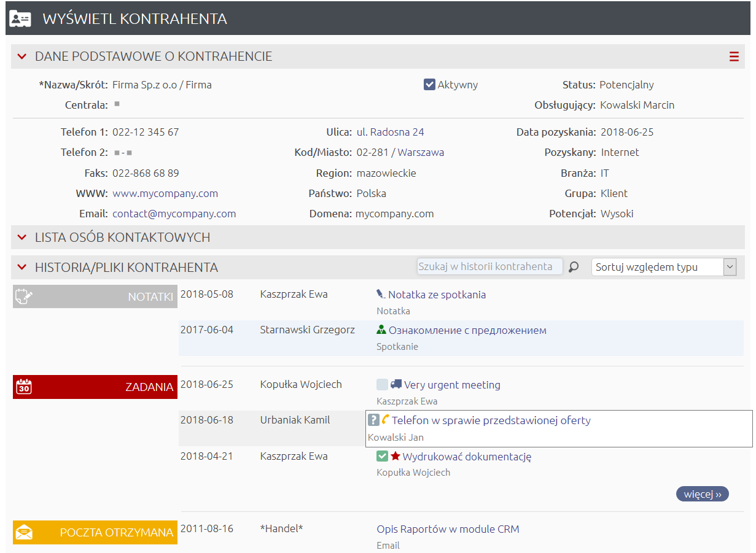Screen dimensions: 756x553
Task: Select the ZADANIA category banner
Action: pos(95,387)
